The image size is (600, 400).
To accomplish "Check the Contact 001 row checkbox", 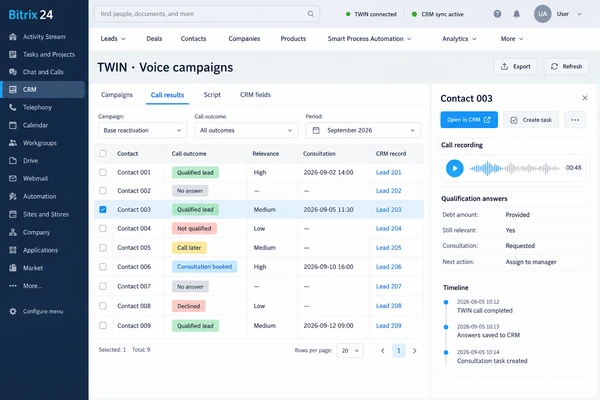I will pyautogui.click(x=103, y=172).
